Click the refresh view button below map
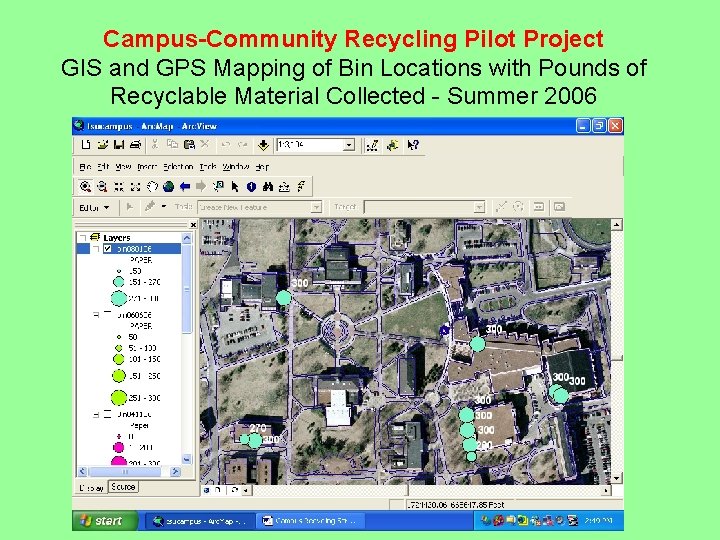Screen dimensions: 720x540 pos(234,490)
